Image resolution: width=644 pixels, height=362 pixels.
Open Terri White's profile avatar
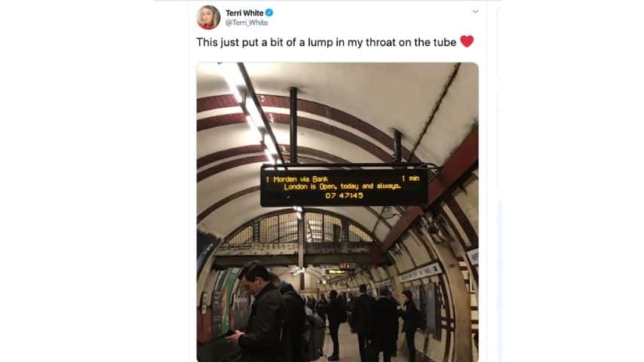[208, 17]
